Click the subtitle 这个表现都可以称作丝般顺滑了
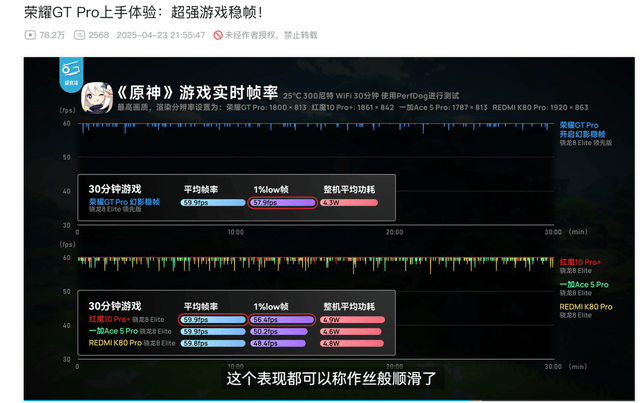The image size is (640, 403). pos(331,379)
